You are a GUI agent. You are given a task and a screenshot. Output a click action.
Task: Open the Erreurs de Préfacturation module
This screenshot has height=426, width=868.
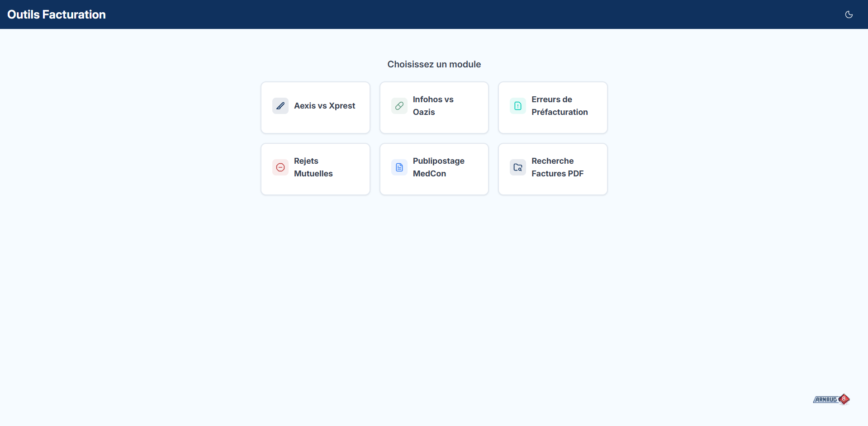tap(552, 107)
